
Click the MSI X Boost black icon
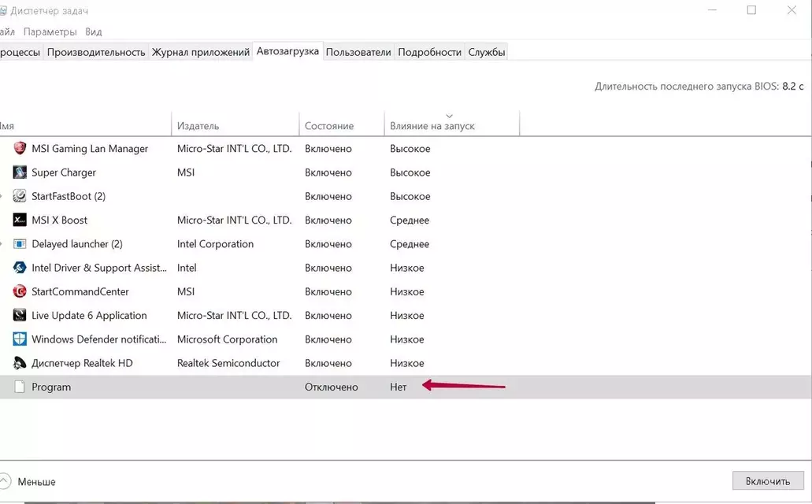[x=20, y=220]
